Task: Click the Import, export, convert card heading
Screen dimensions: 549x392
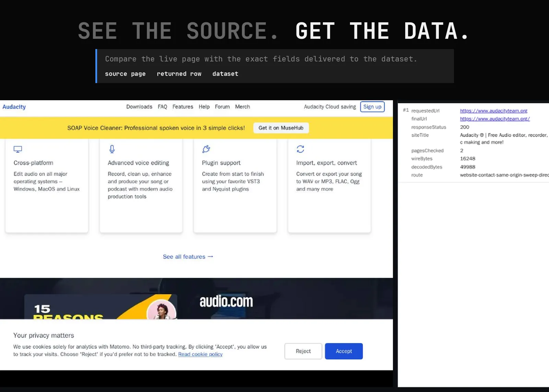Action: 326,163
